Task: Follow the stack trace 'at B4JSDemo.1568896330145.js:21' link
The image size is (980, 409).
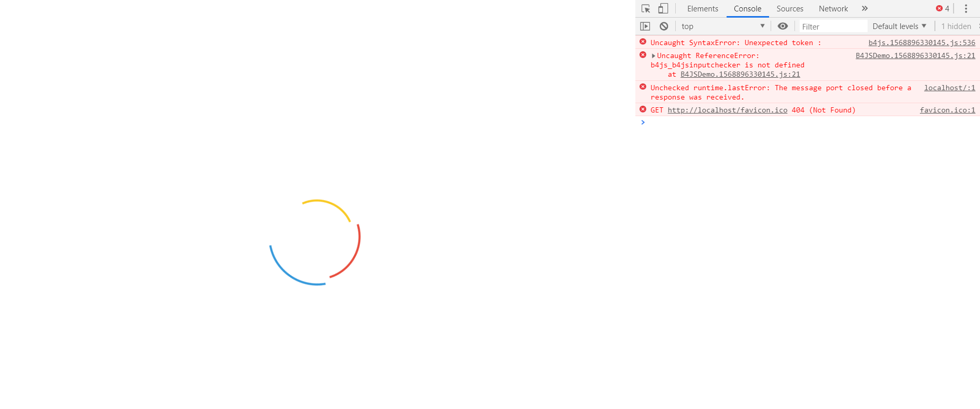Action: click(x=740, y=74)
